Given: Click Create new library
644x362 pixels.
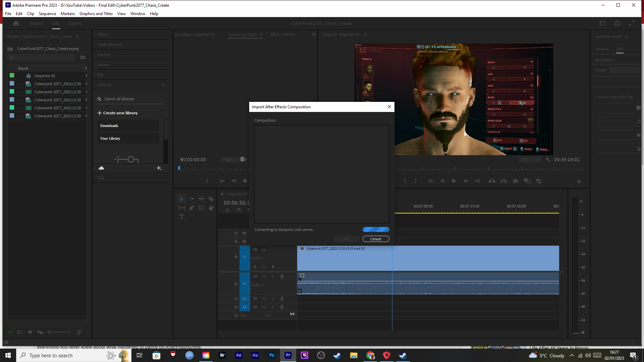Looking at the screenshot, I should (x=118, y=113).
